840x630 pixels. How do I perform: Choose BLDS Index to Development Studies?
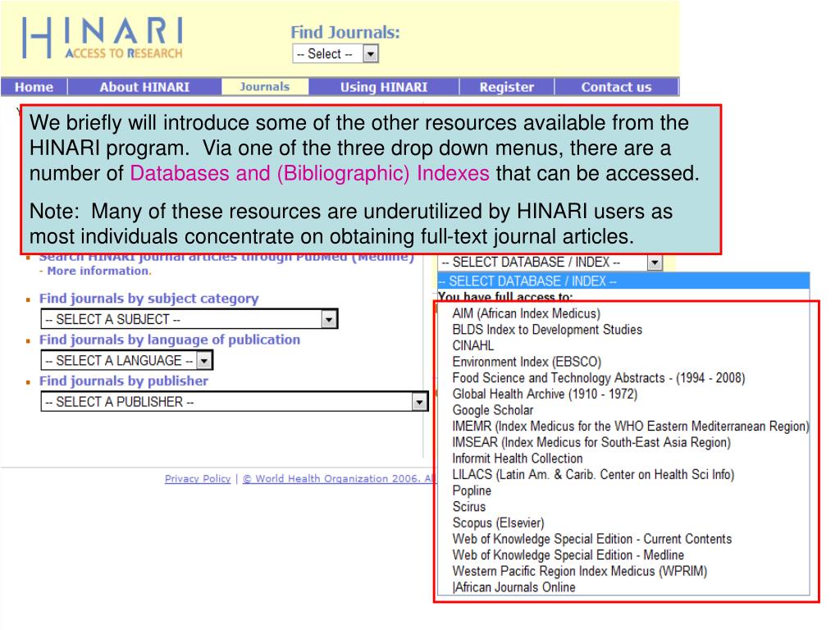(x=547, y=330)
